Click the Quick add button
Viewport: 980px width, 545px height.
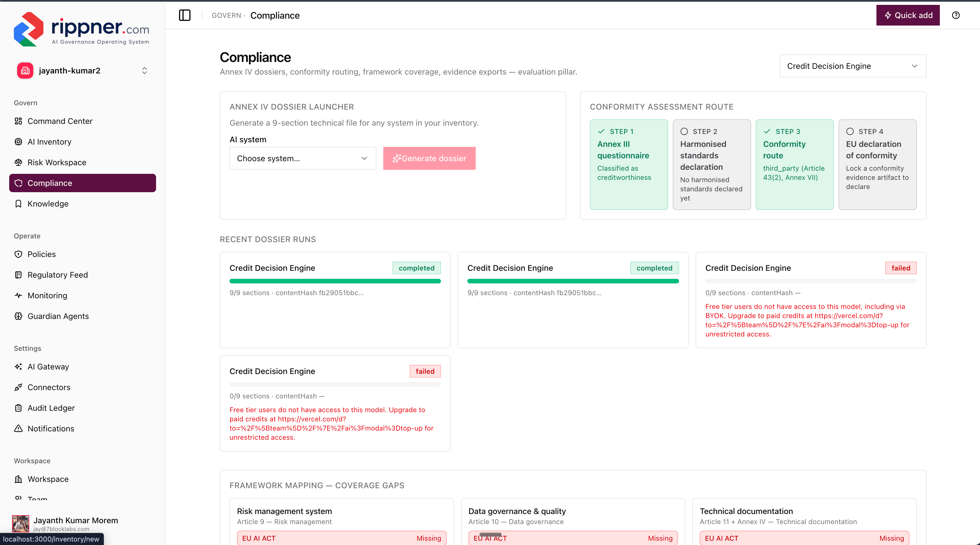908,15
